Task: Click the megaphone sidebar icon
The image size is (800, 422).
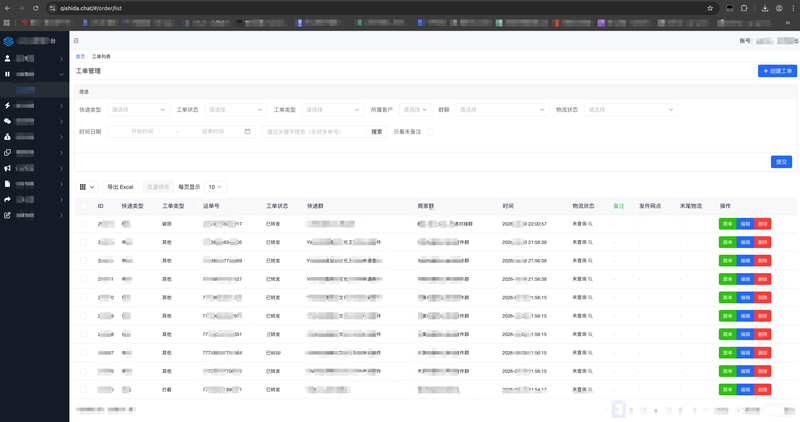Action: coord(7,168)
